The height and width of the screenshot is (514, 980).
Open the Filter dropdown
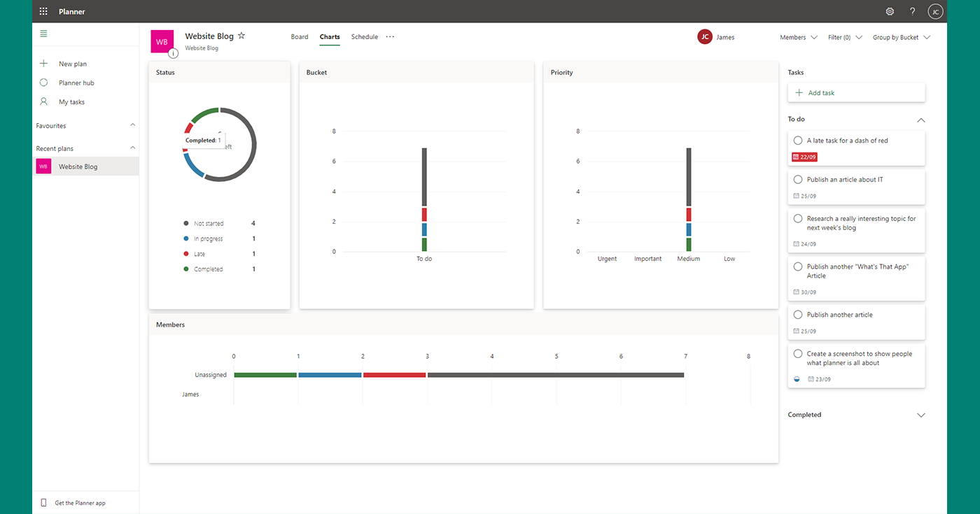(x=845, y=37)
